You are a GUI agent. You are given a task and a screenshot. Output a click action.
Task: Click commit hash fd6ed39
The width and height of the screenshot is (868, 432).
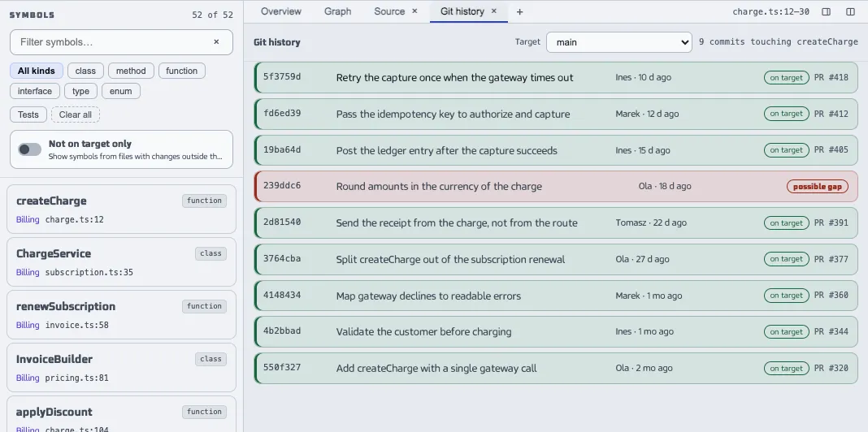point(282,114)
